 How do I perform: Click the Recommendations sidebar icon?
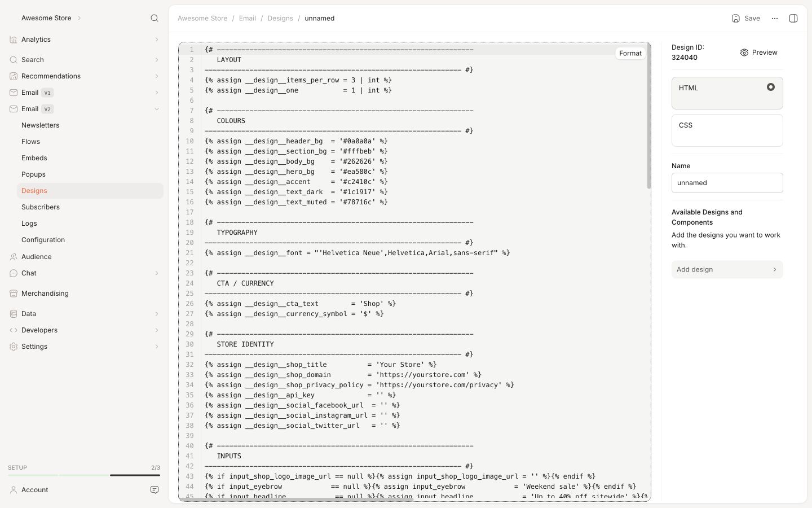(14, 76)
